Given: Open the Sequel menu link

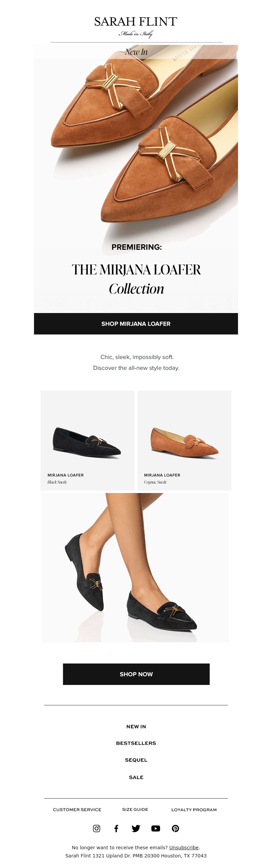Looking at the screenshot, I should 136,760.
